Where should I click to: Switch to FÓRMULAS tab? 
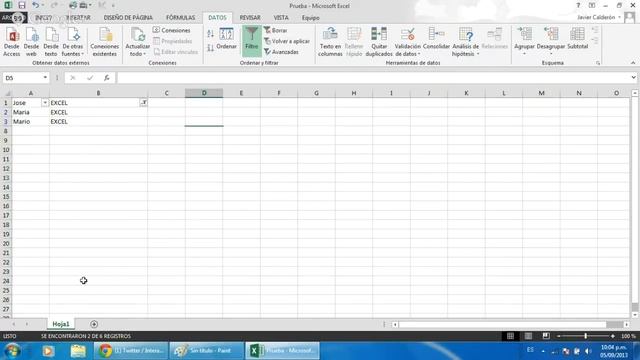[180, 18]
